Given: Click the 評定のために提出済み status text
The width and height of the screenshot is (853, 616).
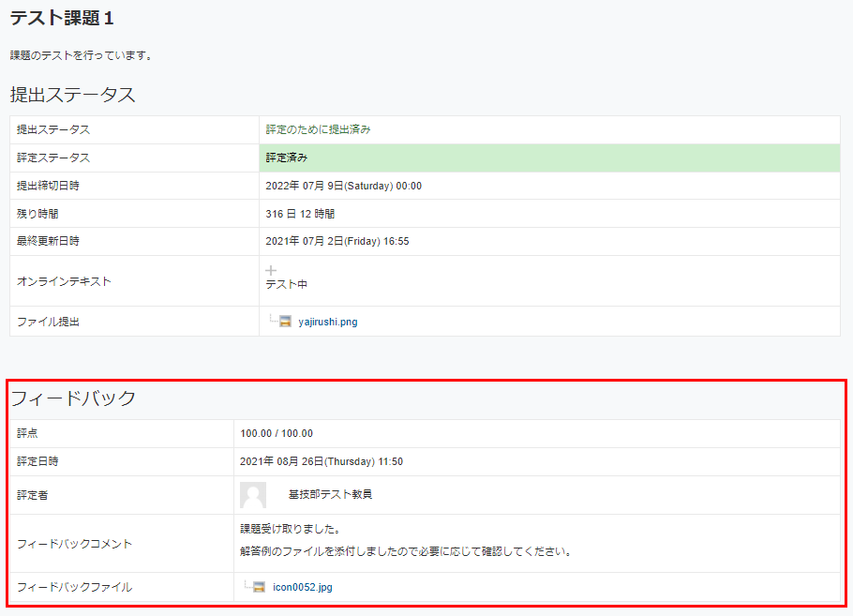Looking at the screenshot, I should (318, 129).
